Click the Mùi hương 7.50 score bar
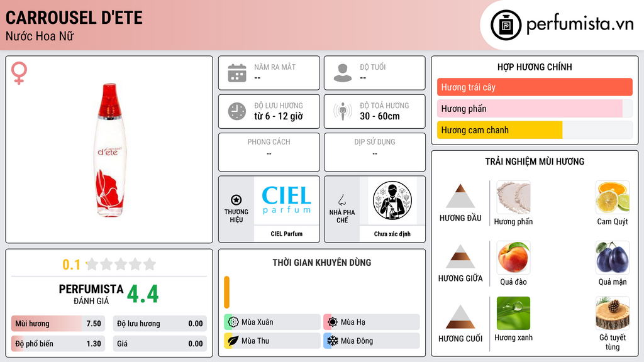The image size is (644, 362). [58, 324]
